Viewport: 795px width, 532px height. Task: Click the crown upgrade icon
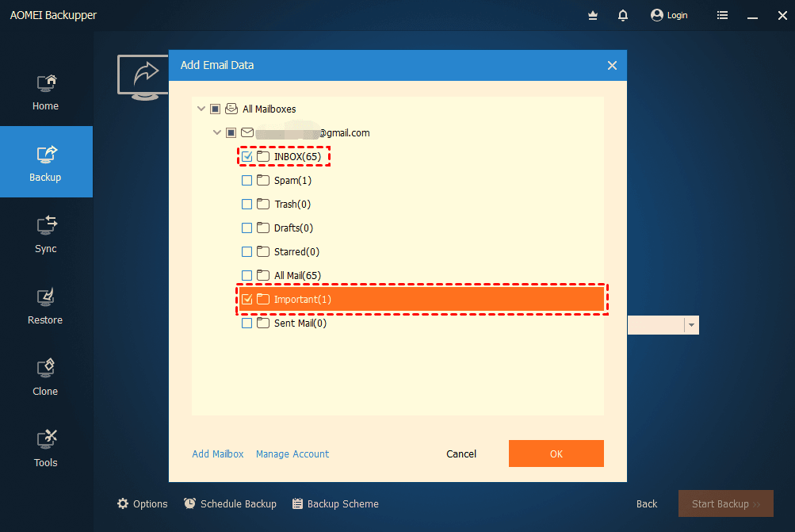pos(592,16)
